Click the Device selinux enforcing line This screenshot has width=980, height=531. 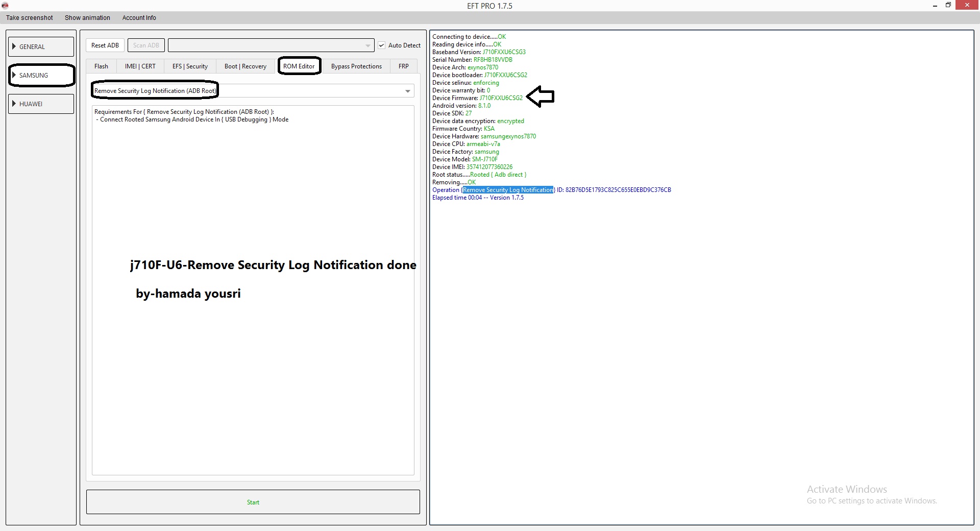point(465,83)
